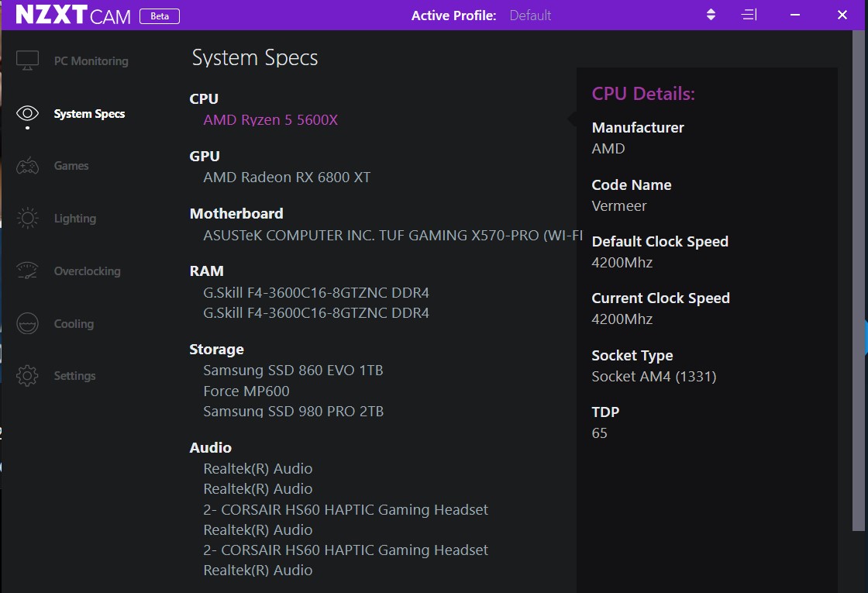Open the Games section
868x593 pixels.
coord(71,166)
